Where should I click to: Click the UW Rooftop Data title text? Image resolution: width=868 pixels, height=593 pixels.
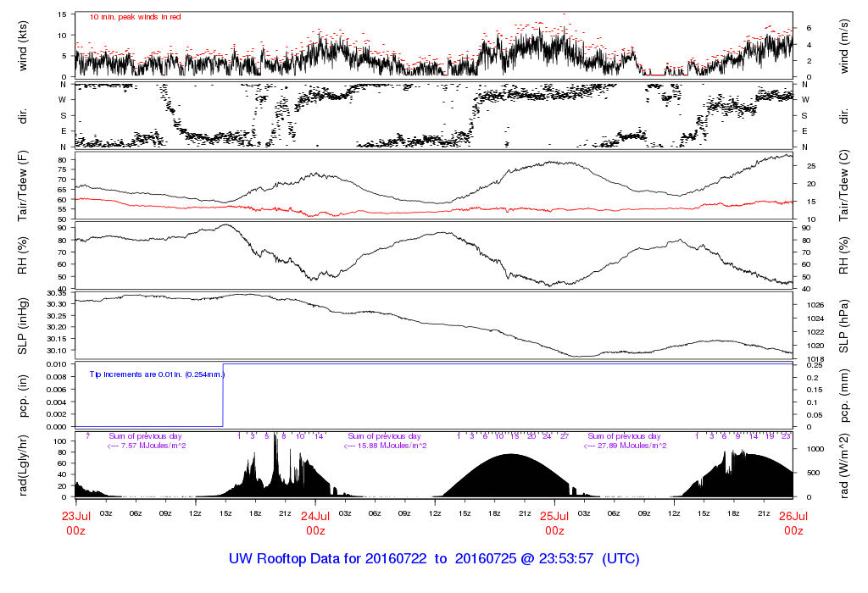pyautogui.click(x=433, y=559)
